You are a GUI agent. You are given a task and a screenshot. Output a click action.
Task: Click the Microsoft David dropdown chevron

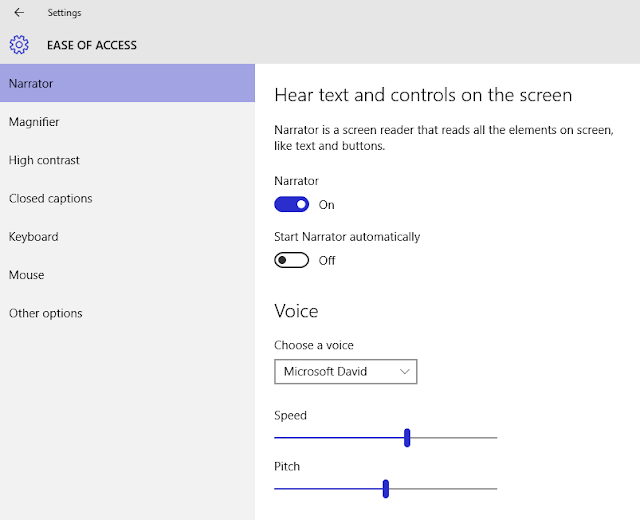[405, 372]
